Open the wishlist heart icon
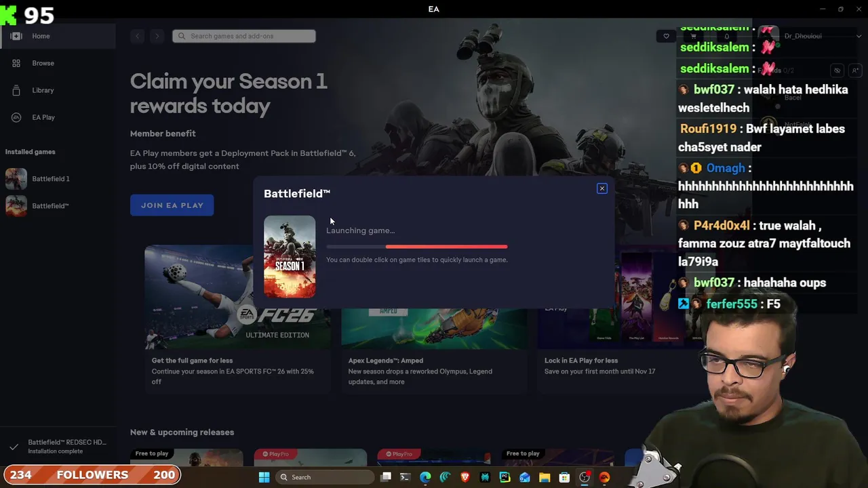This screenshot has height=488, width=868. click(666, 36)
